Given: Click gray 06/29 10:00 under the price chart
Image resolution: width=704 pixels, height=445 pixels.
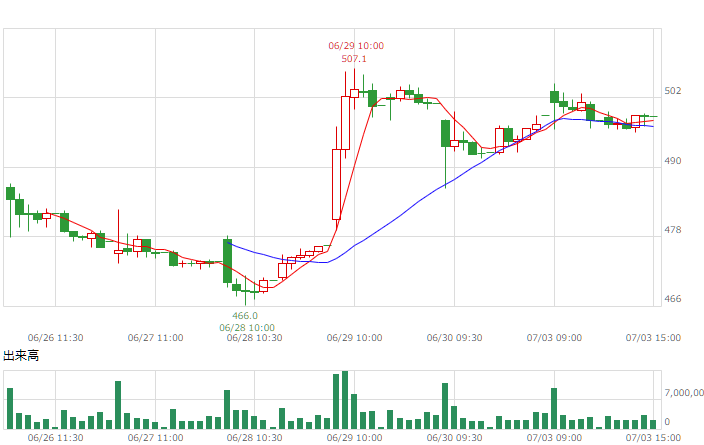Looking at the screenshot, I should click(x=355, y=338).
